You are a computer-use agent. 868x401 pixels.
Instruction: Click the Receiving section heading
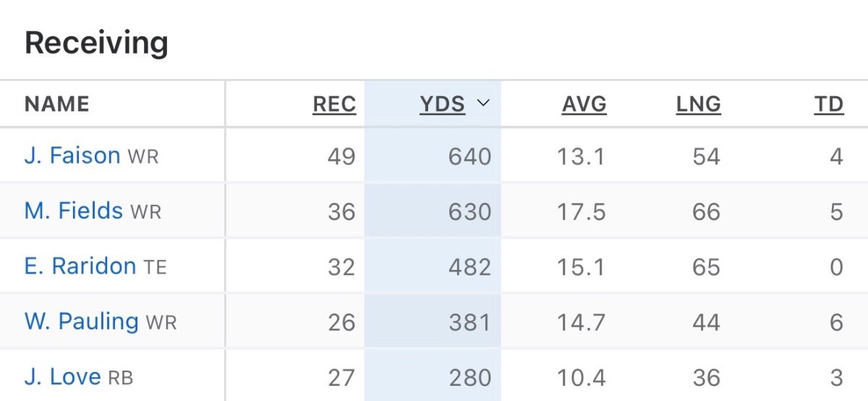tap(96, 43)
